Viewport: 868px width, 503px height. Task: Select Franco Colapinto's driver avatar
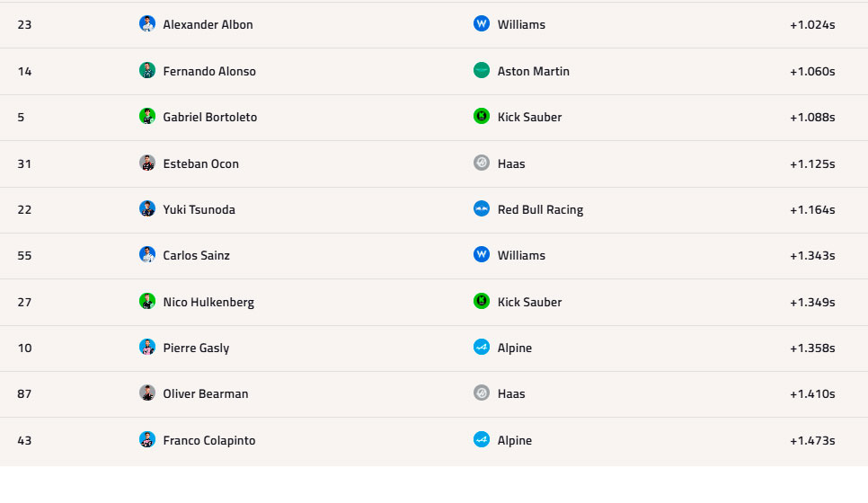[x=147, y=440]
